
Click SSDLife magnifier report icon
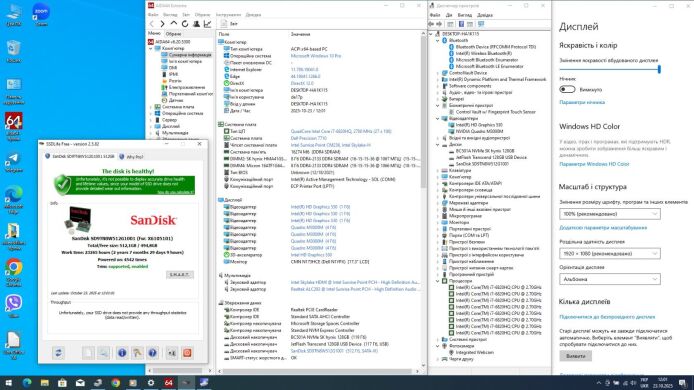[x=104, y=353]
